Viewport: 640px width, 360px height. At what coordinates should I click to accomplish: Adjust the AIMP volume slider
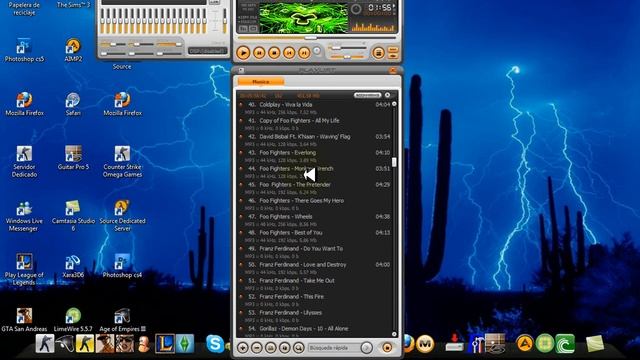(336, 48)
